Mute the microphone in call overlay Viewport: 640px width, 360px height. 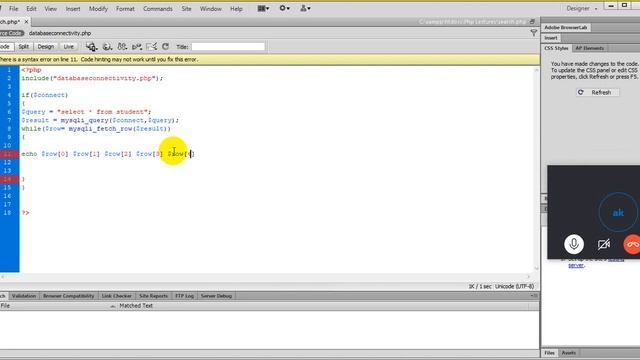click(574, 244)
